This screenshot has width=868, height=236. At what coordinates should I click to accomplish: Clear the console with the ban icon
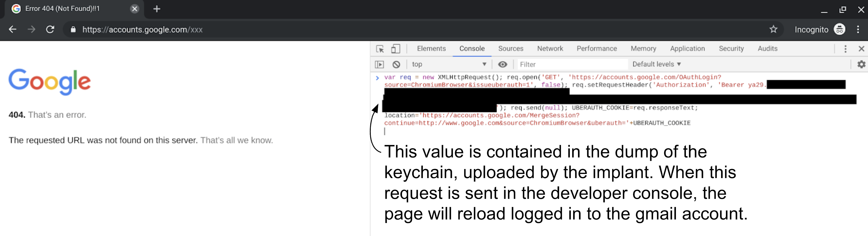point(396,64)
